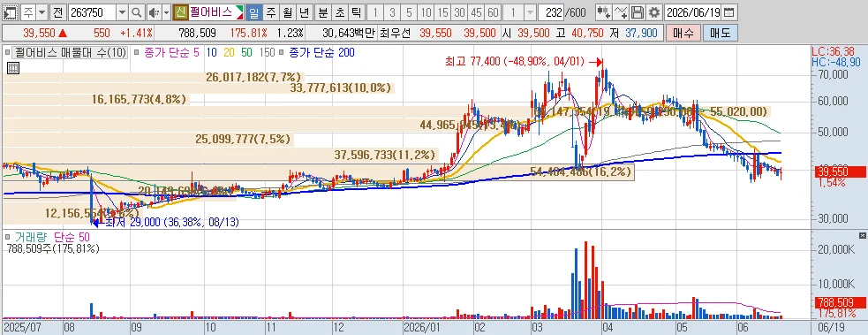
Task: Click the speaker sound alert icon
Action: pos(154,11)
